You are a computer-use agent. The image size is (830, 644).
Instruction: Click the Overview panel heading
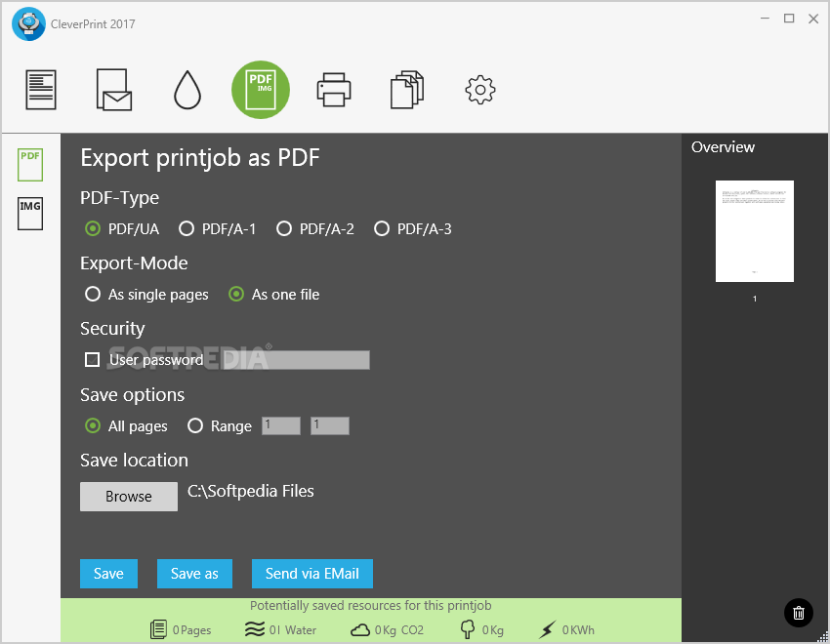723,147
